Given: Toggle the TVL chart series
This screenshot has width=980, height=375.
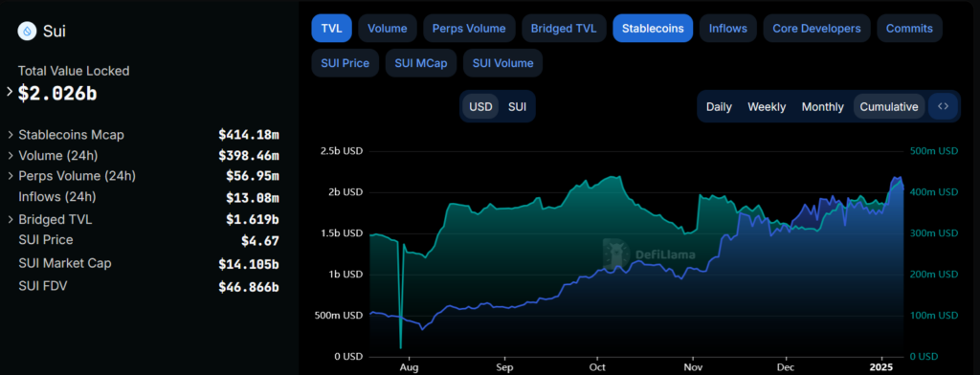Looking at the screenshot, I should click(x=332, y=28).
